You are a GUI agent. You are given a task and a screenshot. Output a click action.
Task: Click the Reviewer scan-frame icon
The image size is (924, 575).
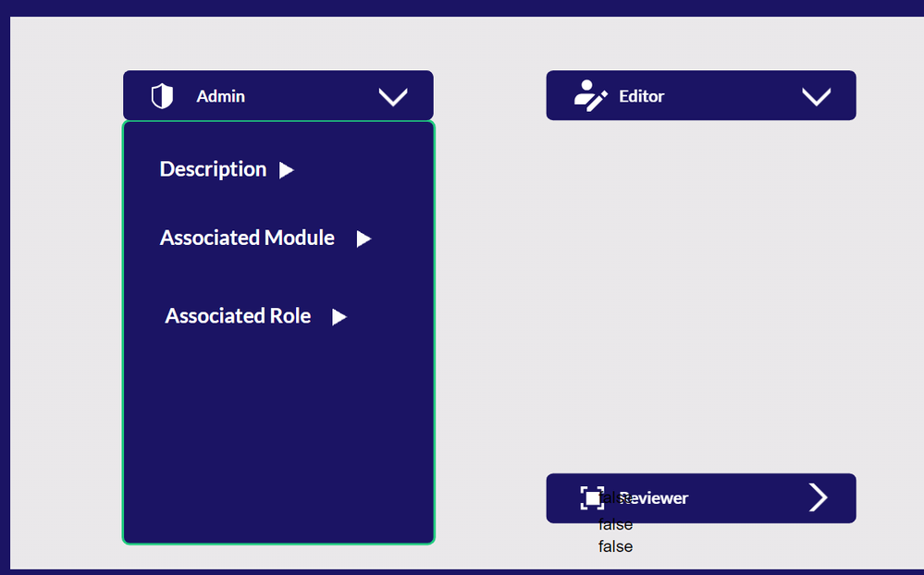point(592,497)
